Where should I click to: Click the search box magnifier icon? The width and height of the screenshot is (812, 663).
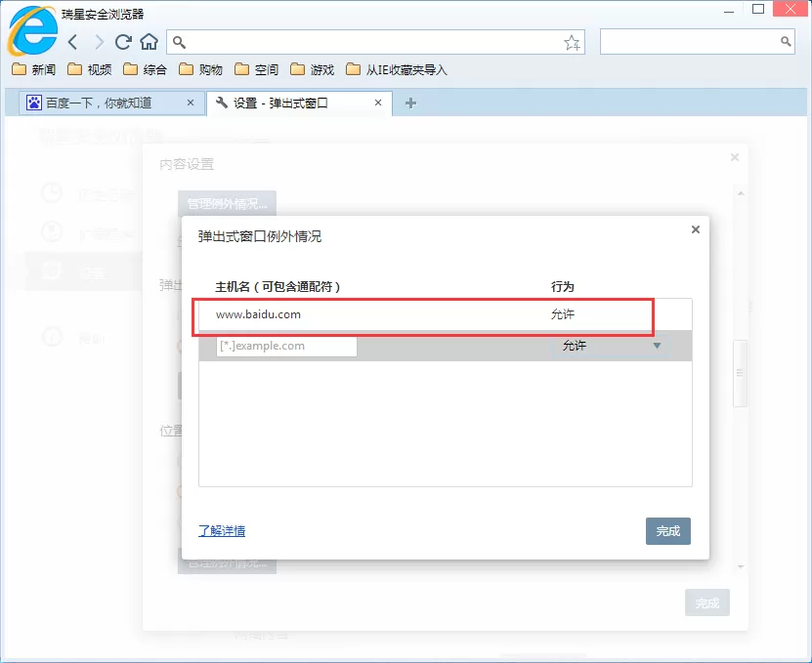pyautogui.click(x=786, y=41)
